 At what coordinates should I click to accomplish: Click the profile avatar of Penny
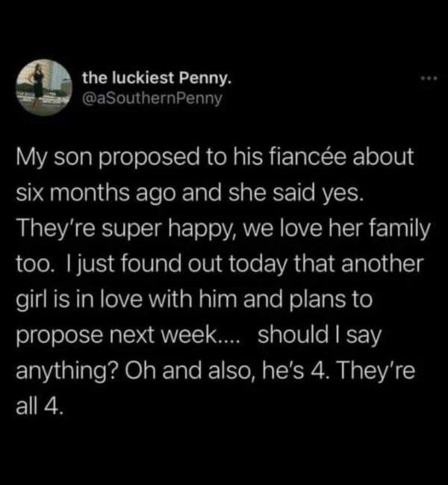pos(39,87)
